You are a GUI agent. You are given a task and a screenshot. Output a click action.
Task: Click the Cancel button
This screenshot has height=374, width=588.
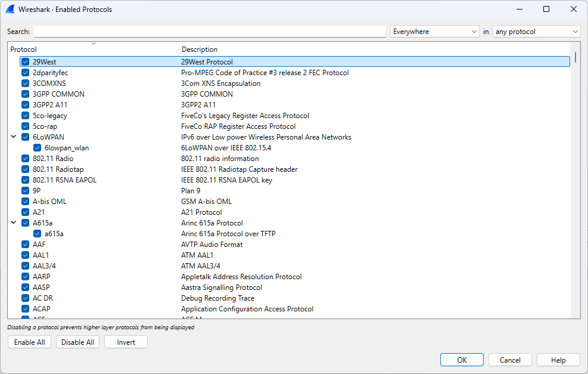point(510,360)
